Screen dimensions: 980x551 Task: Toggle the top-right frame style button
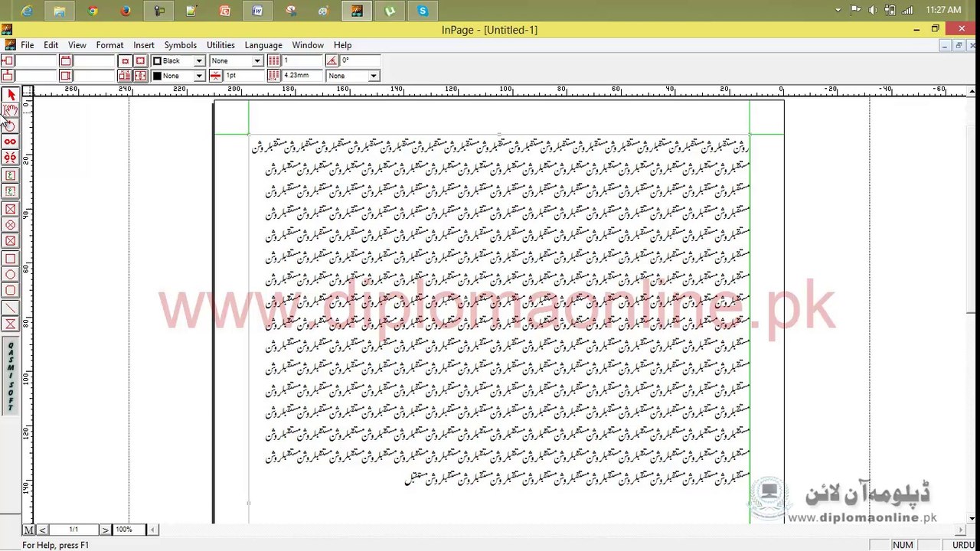click(x=141, y=60)
